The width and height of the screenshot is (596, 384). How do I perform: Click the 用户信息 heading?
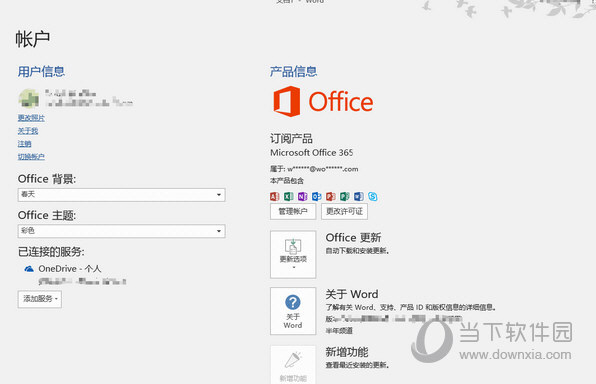click(41, 71)
